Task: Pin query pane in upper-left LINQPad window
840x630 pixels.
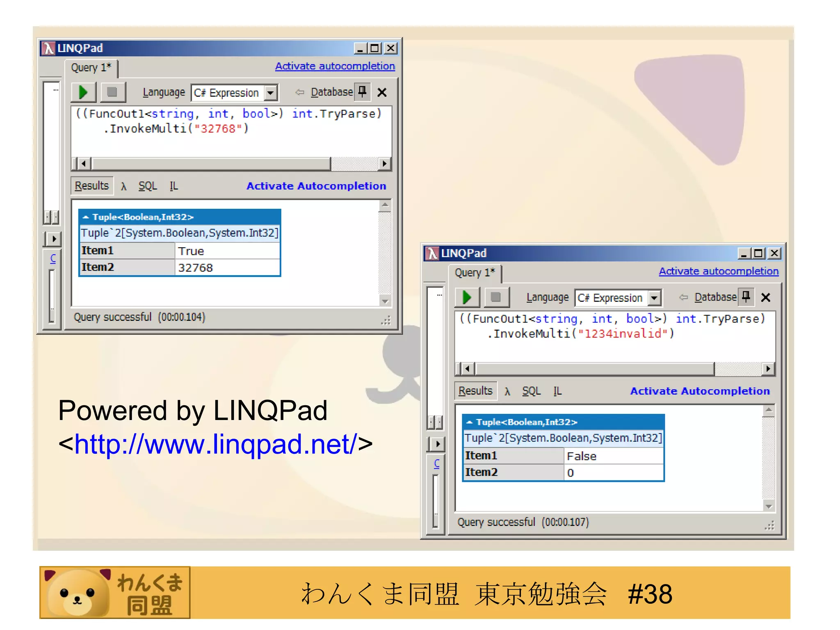Action: tap(362, 91)
